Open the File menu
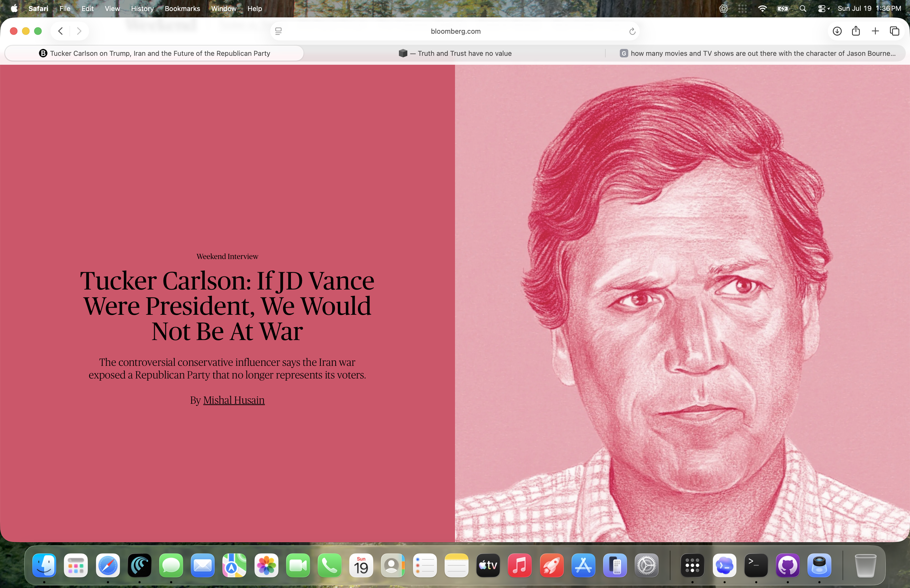Image resolution: width=910 pixels, height=588 pixels. pos(65,8)
